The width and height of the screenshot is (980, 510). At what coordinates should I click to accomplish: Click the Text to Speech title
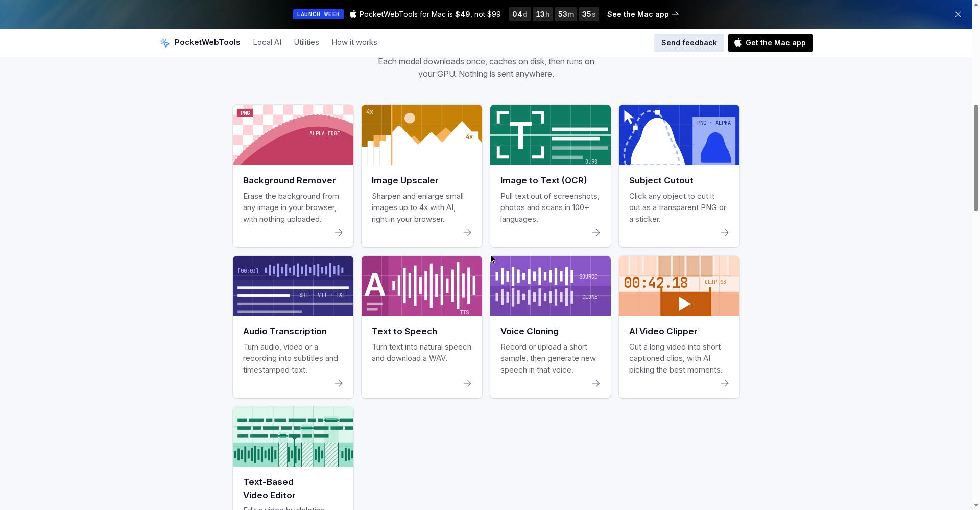click(404, 331)
